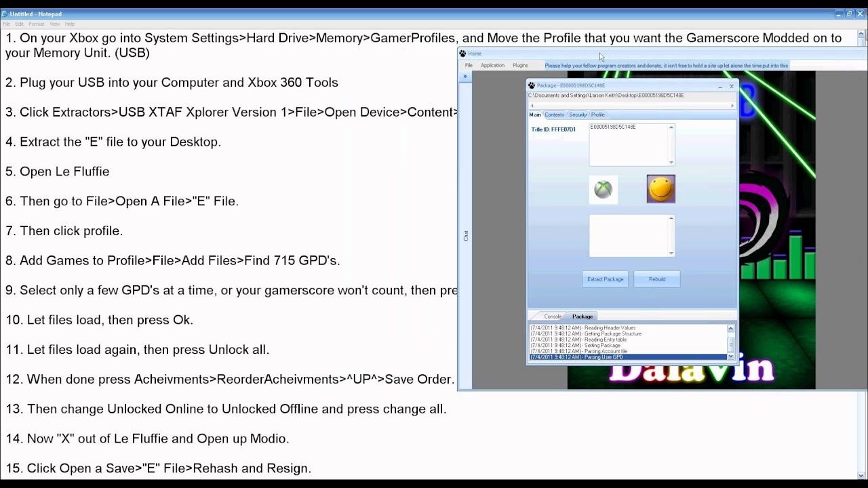Select the Package log tab
The height and width of the screenshot is (488, 868).
point(583,317)
